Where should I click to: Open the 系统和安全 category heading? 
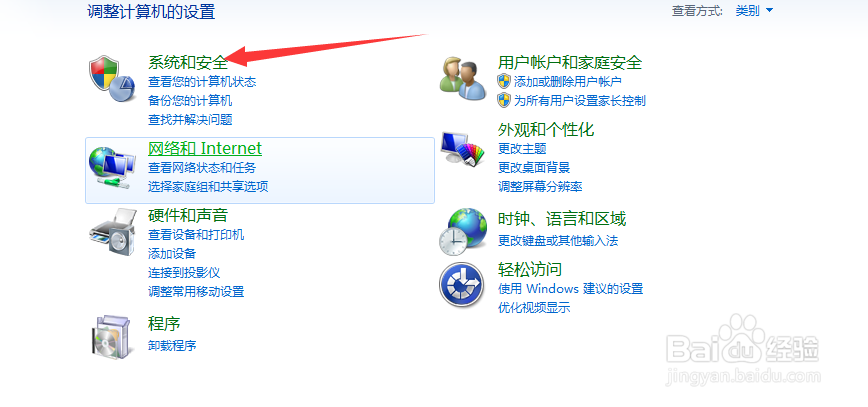188,62
